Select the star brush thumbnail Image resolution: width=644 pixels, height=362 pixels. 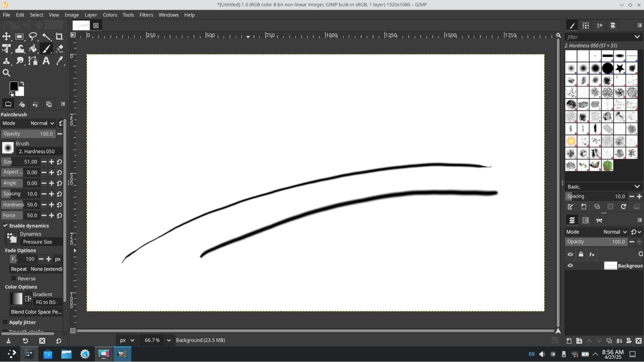[620, 68]
